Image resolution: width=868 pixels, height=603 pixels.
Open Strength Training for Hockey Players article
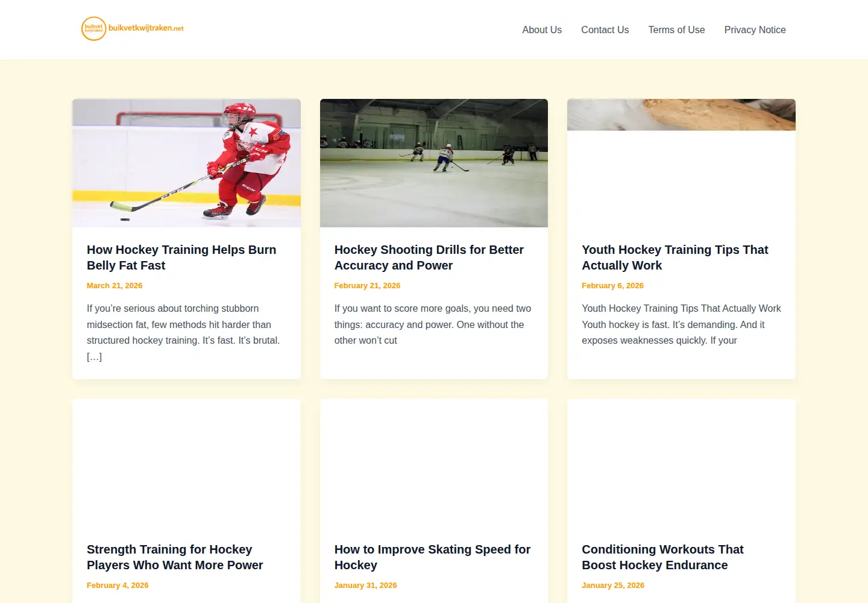point(175,557)
